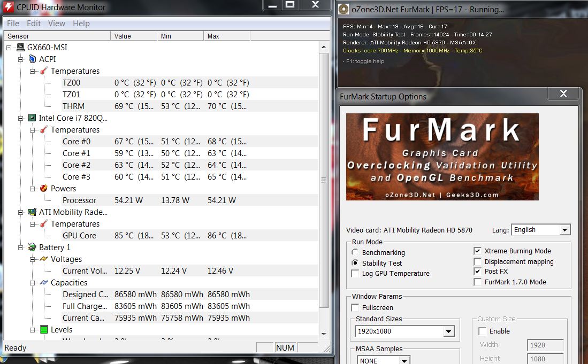
Task: Click the Intel Core i7 processor chip icon
Action: click(x=32, y=118)
